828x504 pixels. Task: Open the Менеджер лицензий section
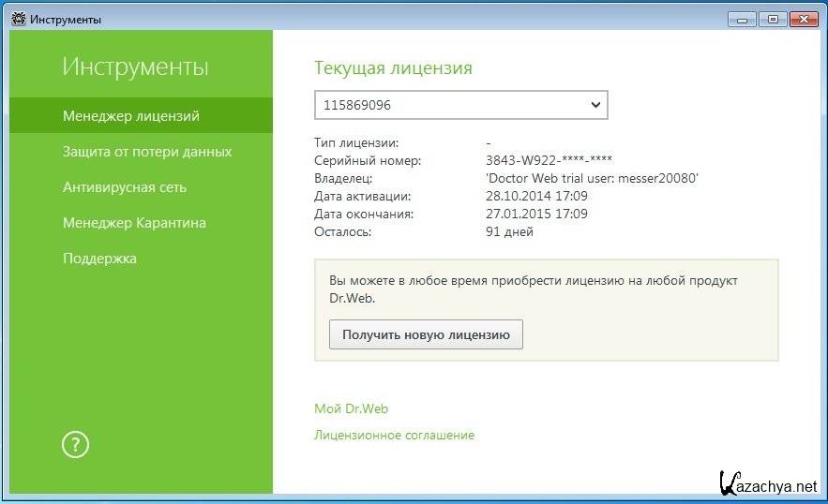(x=131, y=116)
